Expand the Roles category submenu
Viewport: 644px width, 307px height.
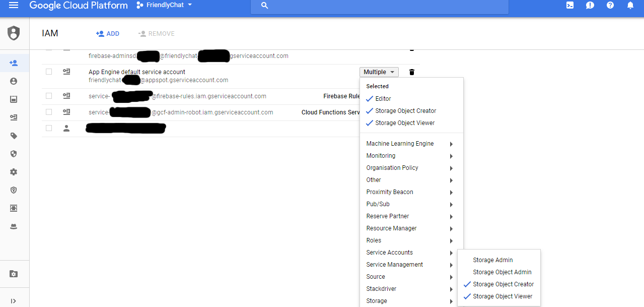[x=411, y=240]
